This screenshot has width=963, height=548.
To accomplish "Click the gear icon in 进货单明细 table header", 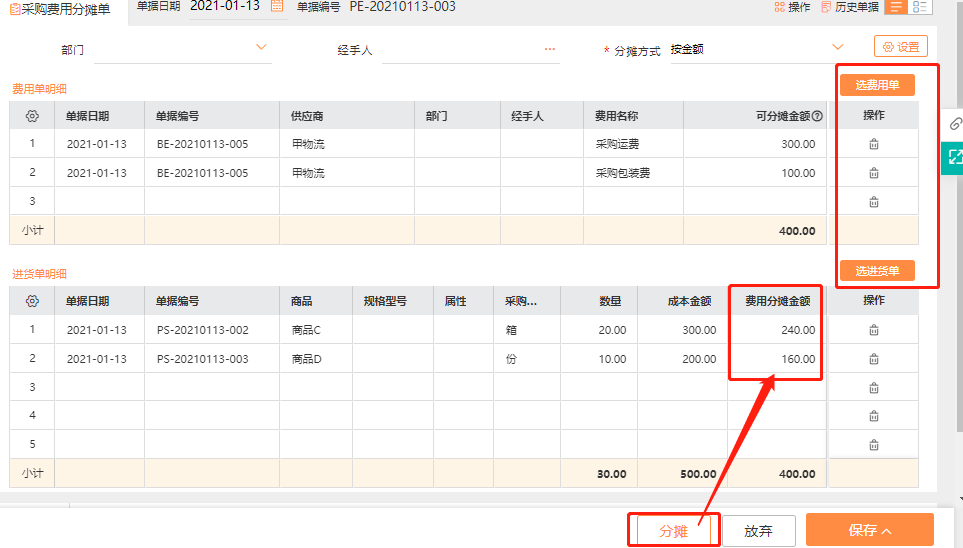I will [32, 301].
